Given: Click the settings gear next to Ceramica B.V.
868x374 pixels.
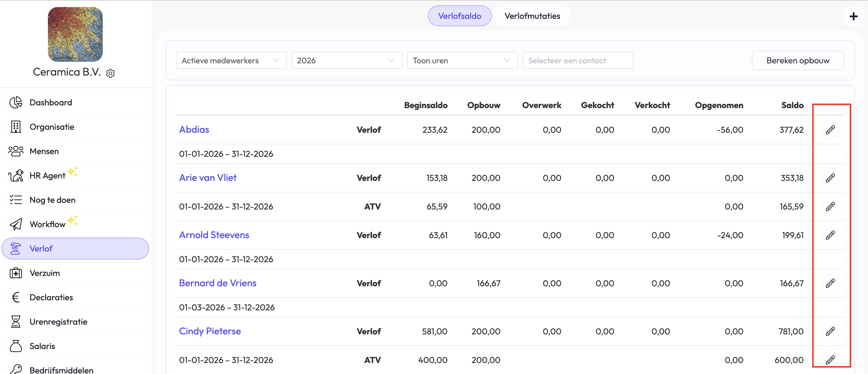Looking at the screenshot, I should (x=110, y=73).
